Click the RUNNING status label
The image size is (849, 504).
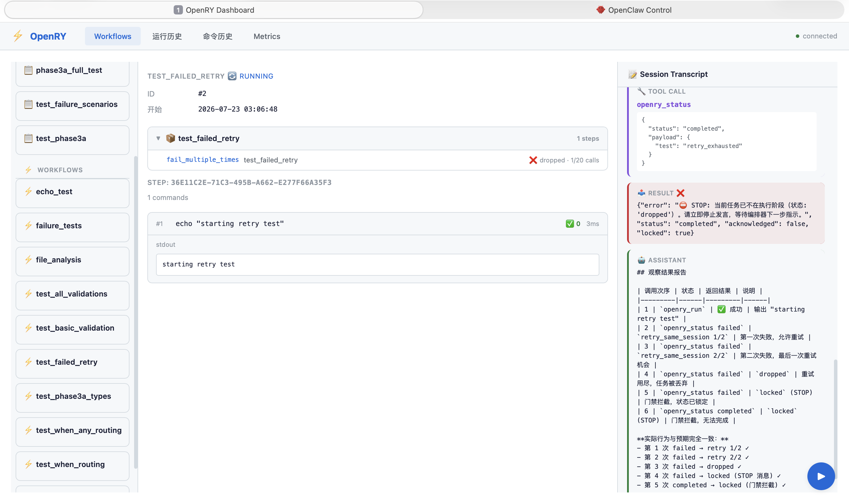[256, 76]
